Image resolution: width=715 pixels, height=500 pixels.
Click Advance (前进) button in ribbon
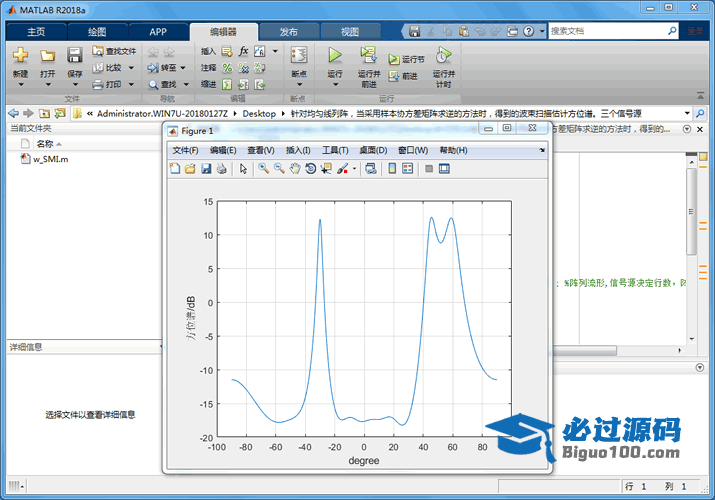[x=403, y=76]
